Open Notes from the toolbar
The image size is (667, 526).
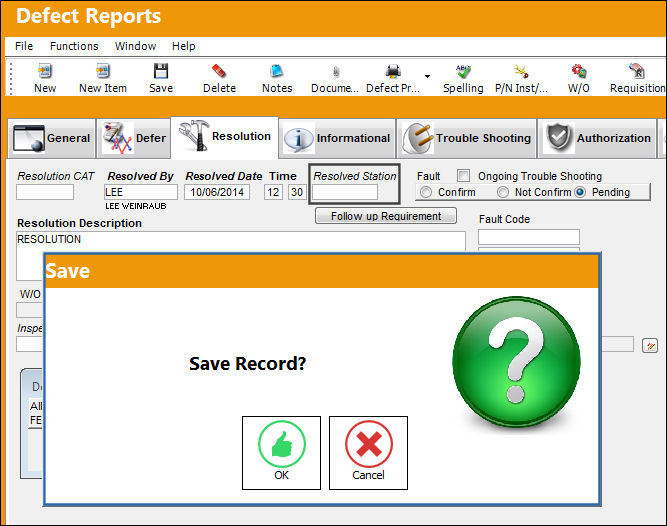(x=277, y=78)
